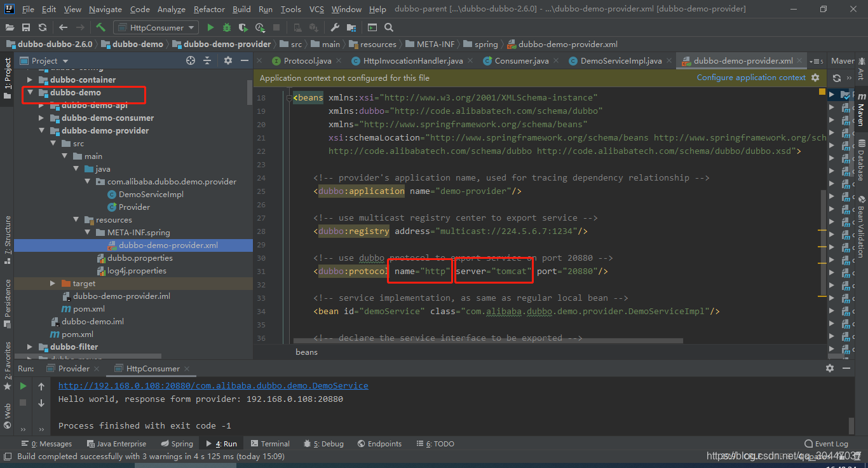Screen dimensions: 868x468
Task: Open the Event Log
Action: tap(826, 444)
